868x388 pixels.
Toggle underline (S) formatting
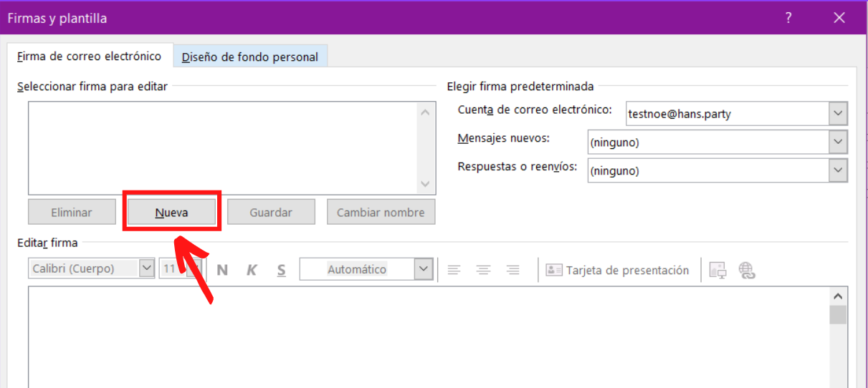pos(281,270)
